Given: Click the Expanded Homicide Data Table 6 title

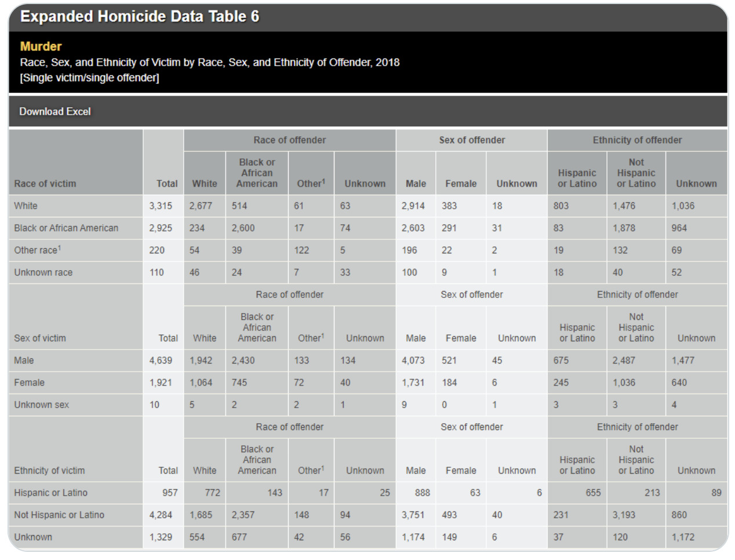Looking at the screenshot, I should (140, 16).
